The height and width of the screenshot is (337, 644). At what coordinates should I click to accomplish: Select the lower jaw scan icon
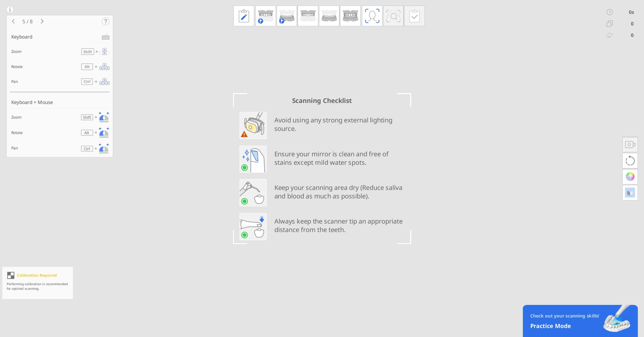pos(286,15)
